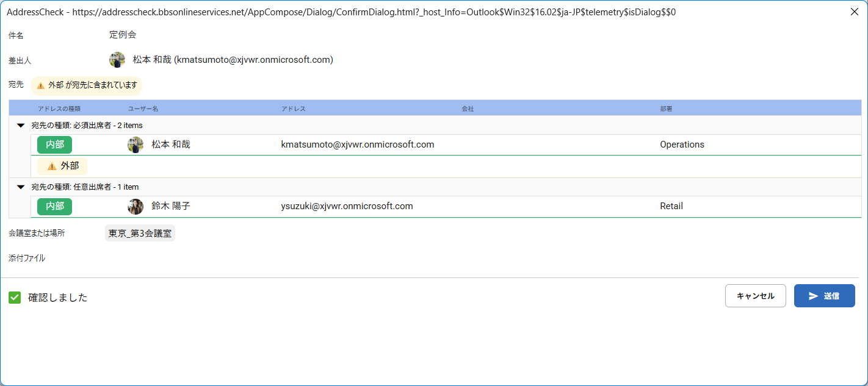Click the green 内部 badge for kmatsumoto
868x386 pixels.
pos(55,145)
